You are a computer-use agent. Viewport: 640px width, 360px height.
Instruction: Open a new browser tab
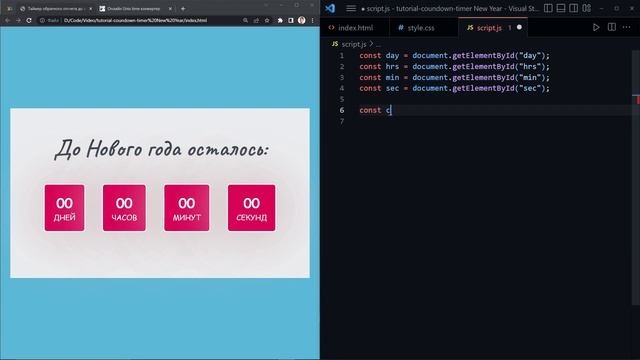(x=183, y=9)
